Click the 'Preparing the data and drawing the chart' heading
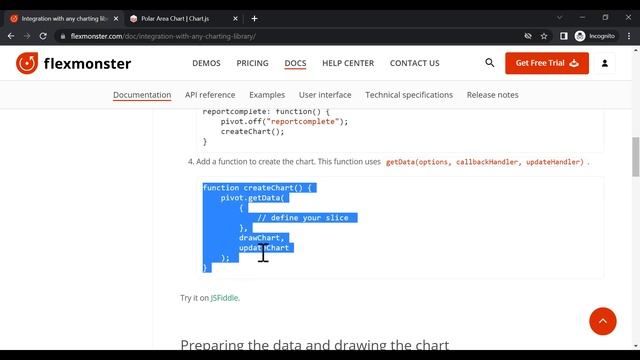 click(315, 344)
